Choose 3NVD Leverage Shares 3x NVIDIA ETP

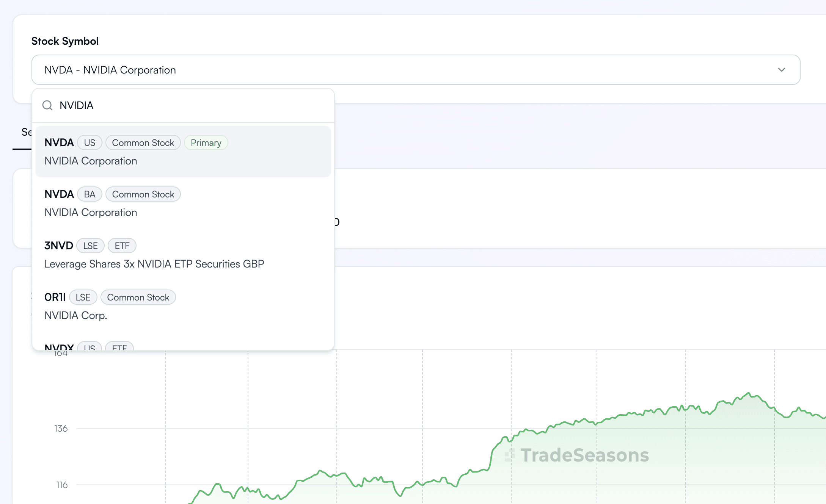tap(183, 255)
